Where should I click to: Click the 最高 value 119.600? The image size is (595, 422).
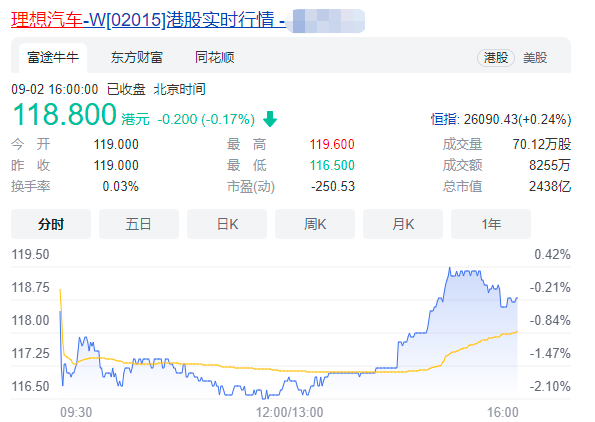[x=332, y=144]
